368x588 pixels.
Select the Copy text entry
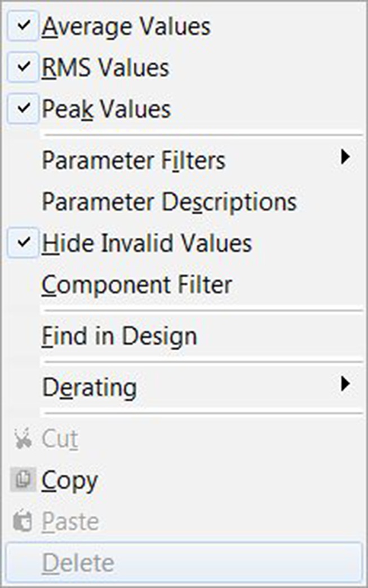tap(70, 480)
